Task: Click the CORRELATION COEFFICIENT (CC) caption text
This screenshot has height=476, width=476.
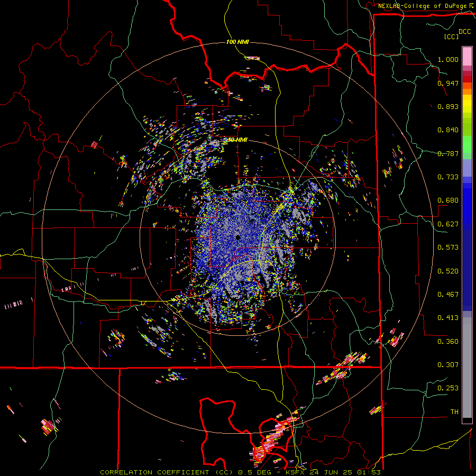Action: [x=167, y=472]
